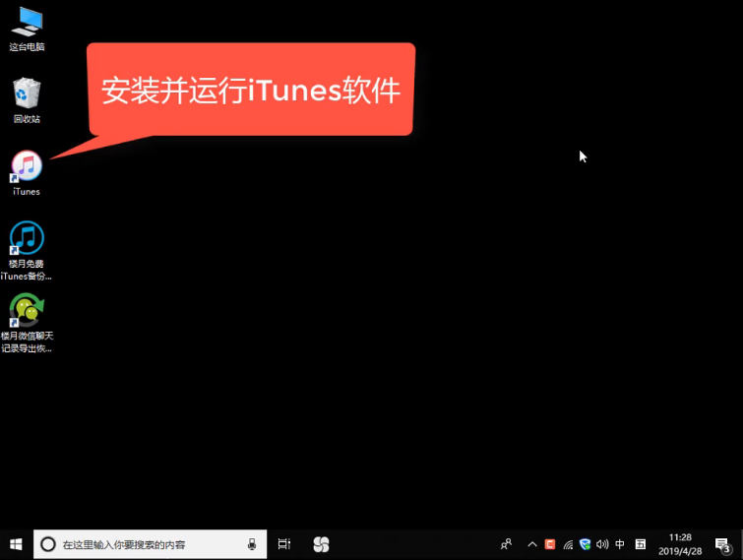This screenshot has width=743, height=560.
Task: Click the 五 input method icon
Action: 641,544
